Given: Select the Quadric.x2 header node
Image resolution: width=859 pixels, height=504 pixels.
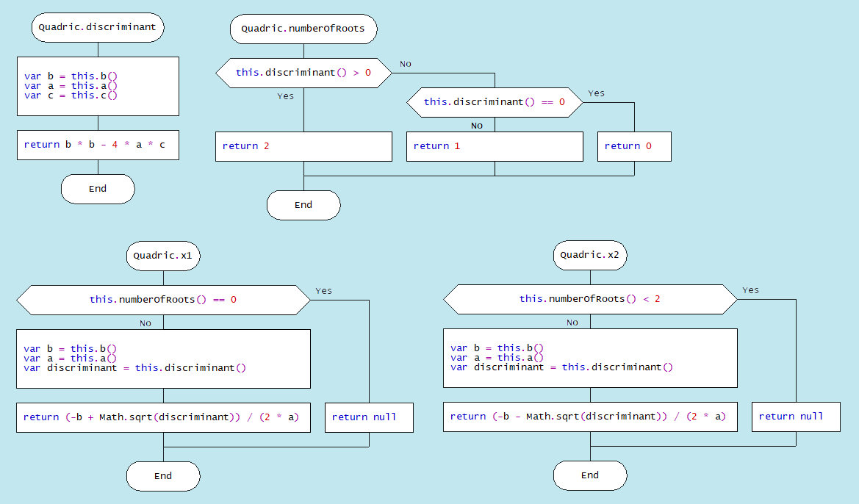Looking at the screenshot, I should pos(589,256).
